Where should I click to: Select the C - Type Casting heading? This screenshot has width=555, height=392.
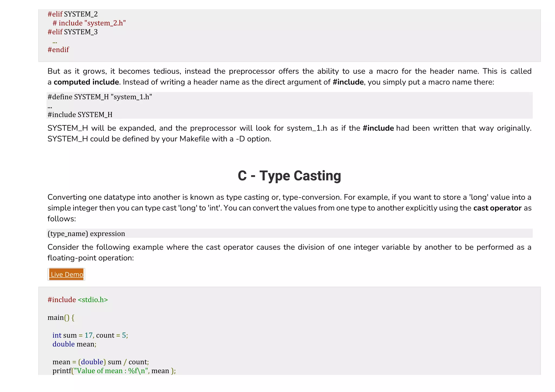coord(289,176)
